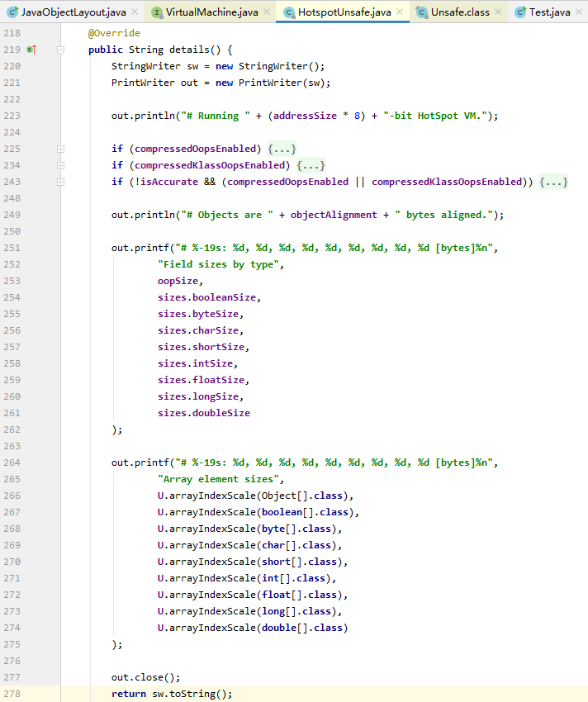The height and width of the screenshot is (702, 588).
Task: Expand the {...} placeholder on the isAccurate line
Action: [553, 182]
